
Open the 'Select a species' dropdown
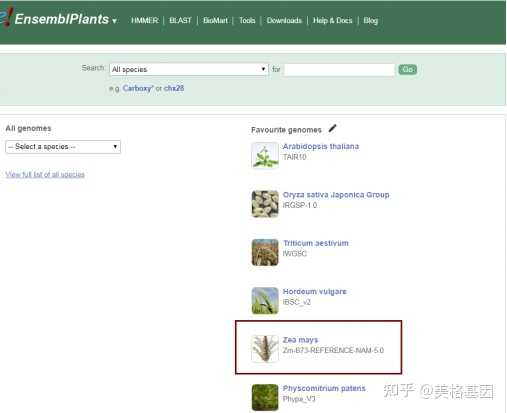pos(63,147)
